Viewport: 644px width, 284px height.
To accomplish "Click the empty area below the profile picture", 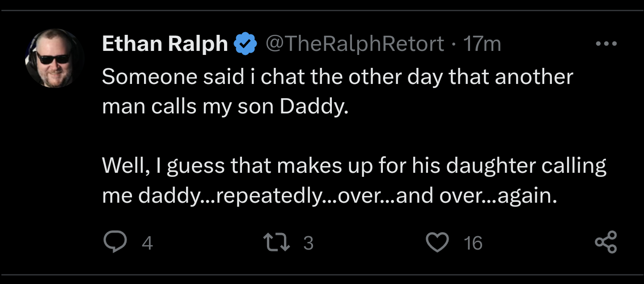I will point(55,179).
